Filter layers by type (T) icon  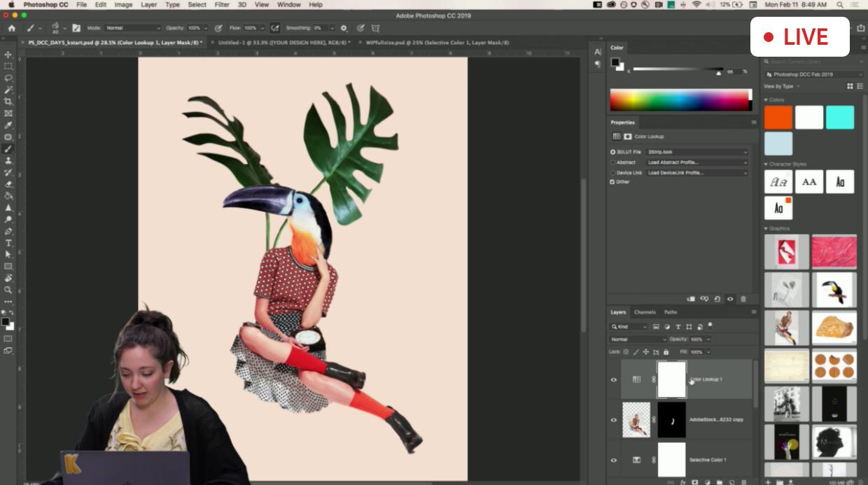(678, 327)
